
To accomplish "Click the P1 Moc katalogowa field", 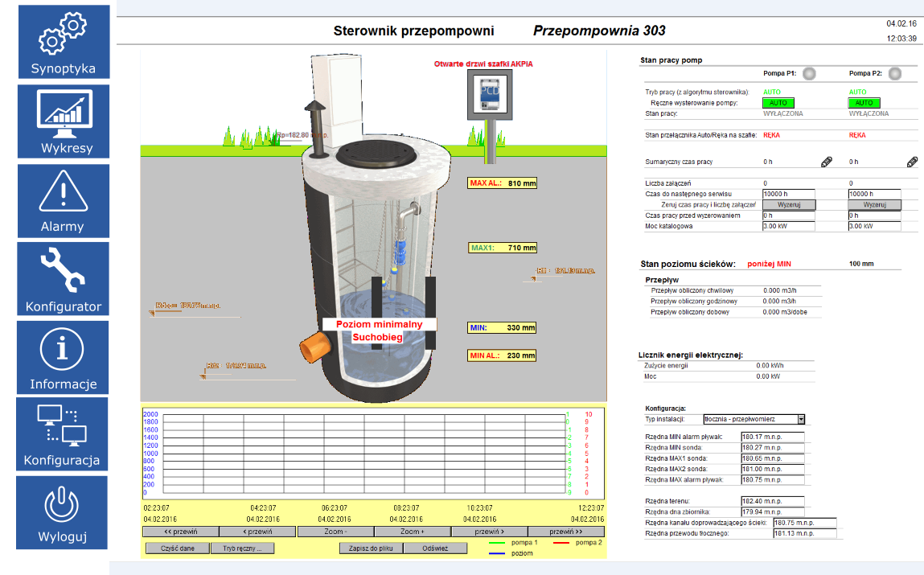I will [788, 226].
